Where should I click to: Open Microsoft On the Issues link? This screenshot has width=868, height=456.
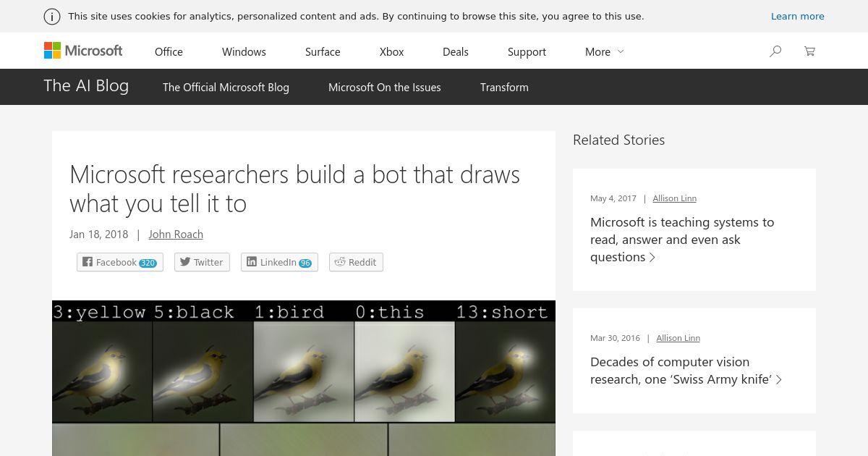point(384,87)
